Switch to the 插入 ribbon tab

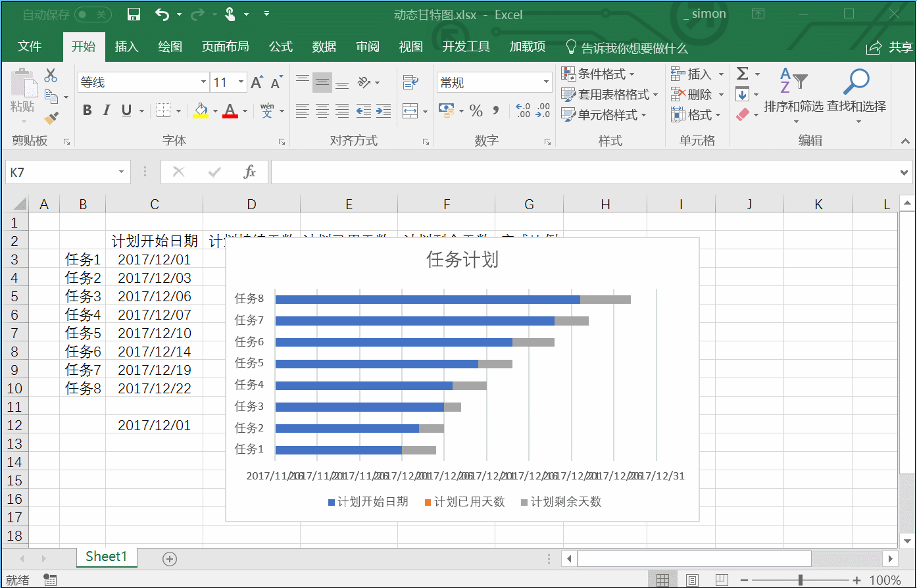click(126, 47)
